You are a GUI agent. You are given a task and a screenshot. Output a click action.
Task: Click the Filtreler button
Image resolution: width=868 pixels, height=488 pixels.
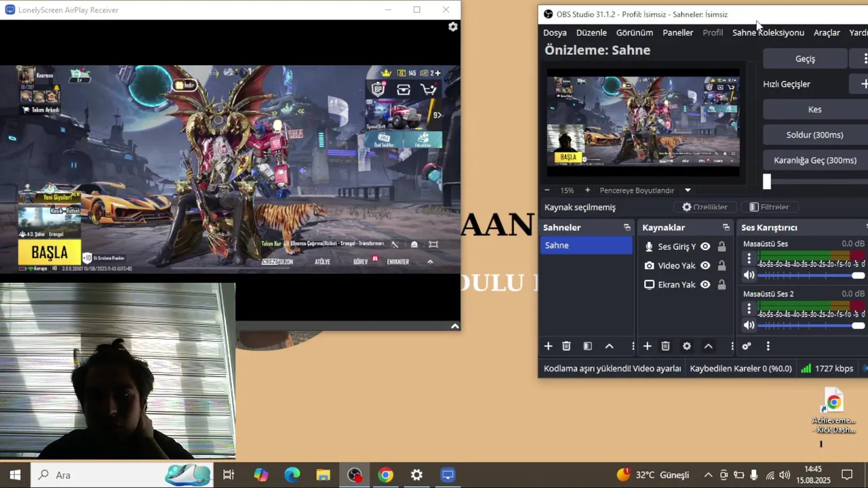click(769, 207)
